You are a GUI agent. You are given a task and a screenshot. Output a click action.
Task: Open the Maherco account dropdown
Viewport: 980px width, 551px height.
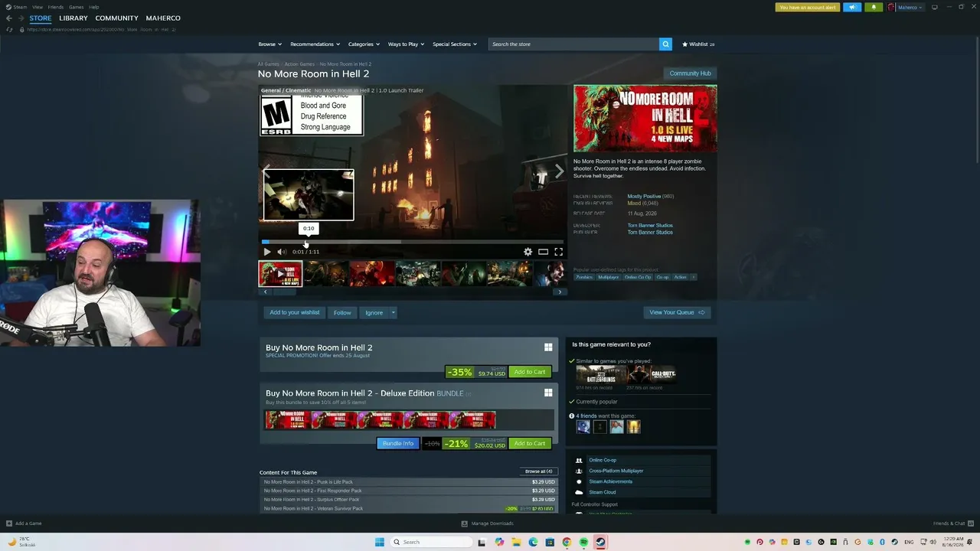[910, 8]
